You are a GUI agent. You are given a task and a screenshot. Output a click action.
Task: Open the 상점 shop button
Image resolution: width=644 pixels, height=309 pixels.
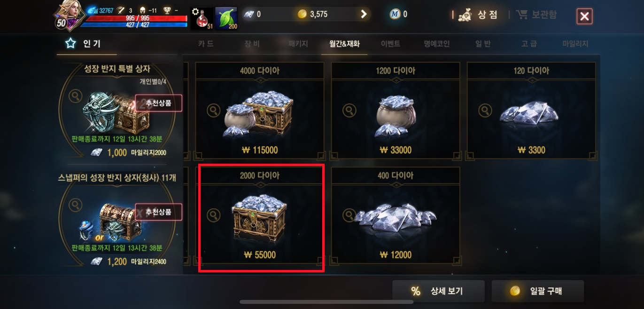click(478, 15)
